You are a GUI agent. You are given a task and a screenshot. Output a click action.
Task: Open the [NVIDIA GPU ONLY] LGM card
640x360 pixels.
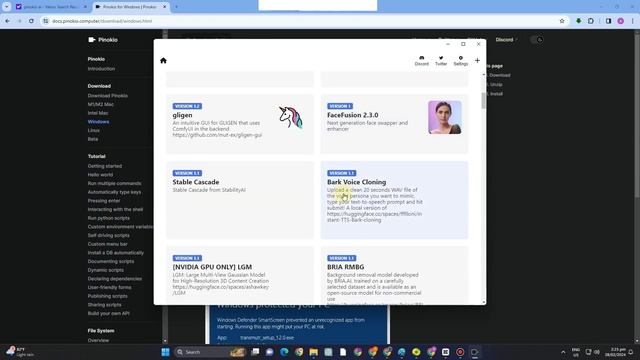point(240,275)
